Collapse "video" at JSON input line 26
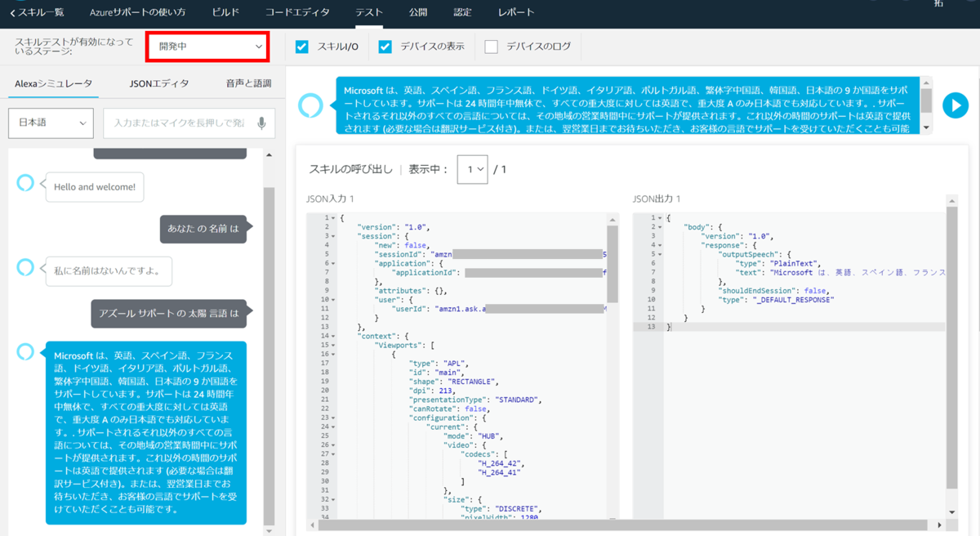 [333, 444]
